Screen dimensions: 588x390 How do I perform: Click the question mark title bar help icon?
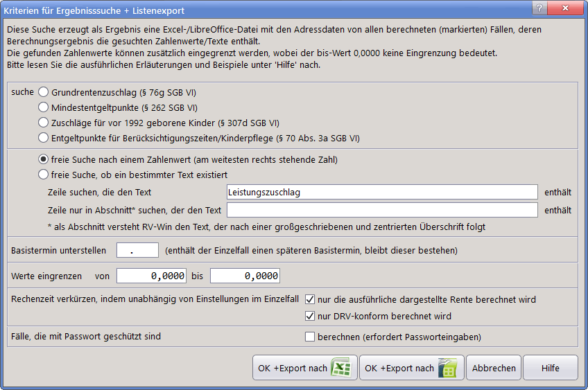click(535, 8)
